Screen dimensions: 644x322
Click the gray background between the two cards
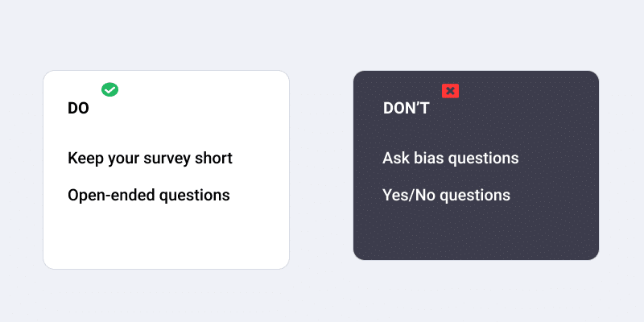pyautogui.click(x=321, y=168)
